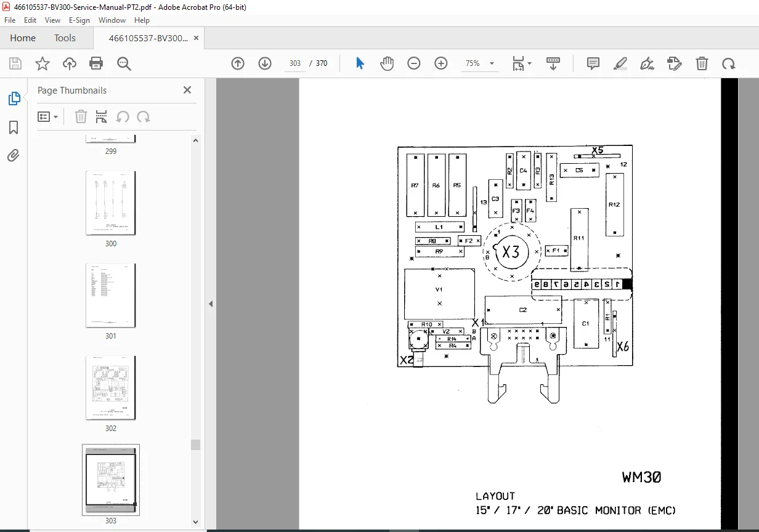This screenshot has width=759, height=532.
Task: Open the Find text magnifier tool
Action: 124,63
